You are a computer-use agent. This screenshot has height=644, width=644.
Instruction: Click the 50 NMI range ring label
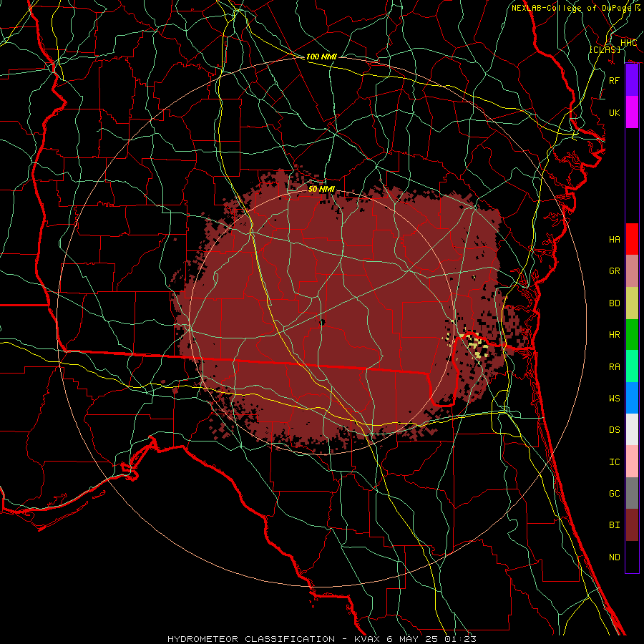pyautogui.click(x=321, y=189)
